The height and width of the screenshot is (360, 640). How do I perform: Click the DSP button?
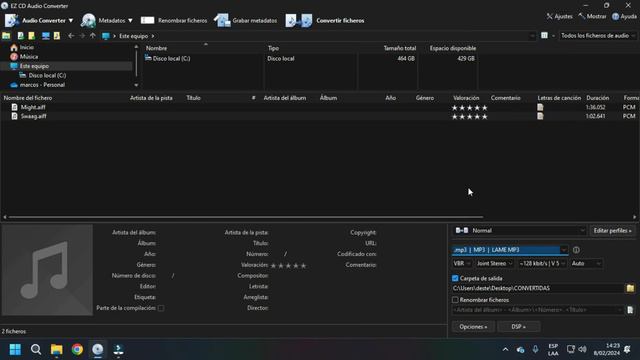pyautogui.click(x=518, y=327)
